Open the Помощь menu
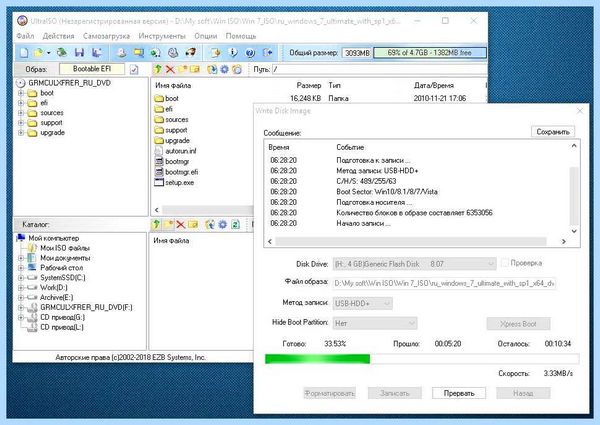This screenshot has width=600, height=425. [x=241, y=36]
